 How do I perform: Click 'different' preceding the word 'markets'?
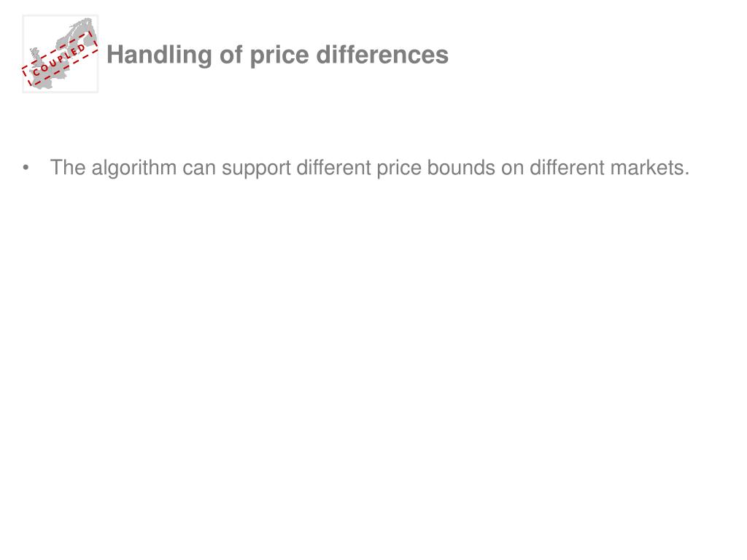567,168
